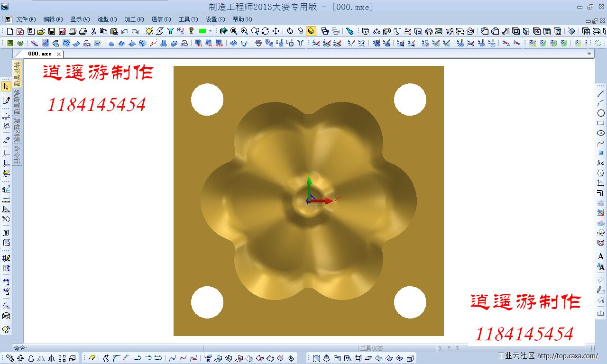The width and height of the screenshot is (607, 364).
Task: Open the 编辑 menu
Action: [x=53, y=19]
